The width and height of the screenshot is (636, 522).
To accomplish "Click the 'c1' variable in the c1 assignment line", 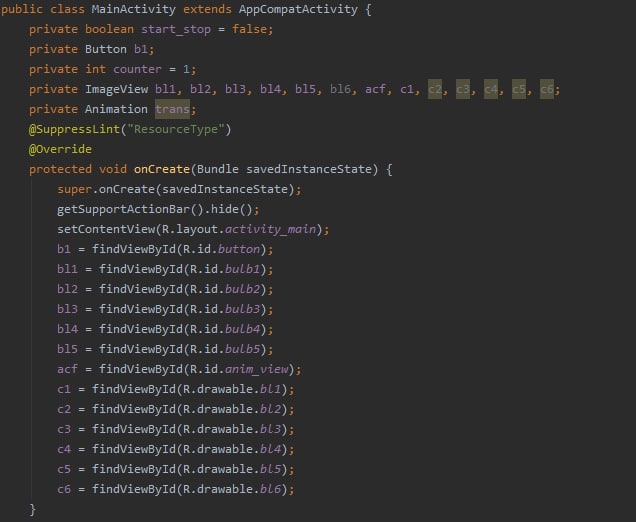I will [64, 389].
